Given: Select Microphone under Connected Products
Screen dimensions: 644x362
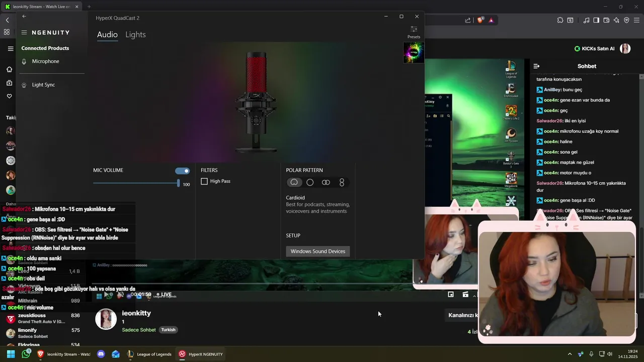Looking at the screenshot, I should [x=45, y=61].
